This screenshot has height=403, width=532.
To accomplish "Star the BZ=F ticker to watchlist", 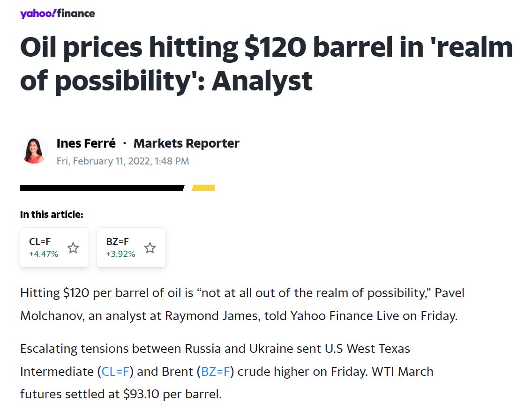I will coord(150,248).
